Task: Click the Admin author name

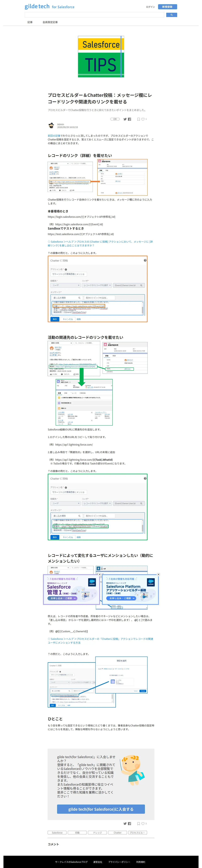Action: coord(61,124)
